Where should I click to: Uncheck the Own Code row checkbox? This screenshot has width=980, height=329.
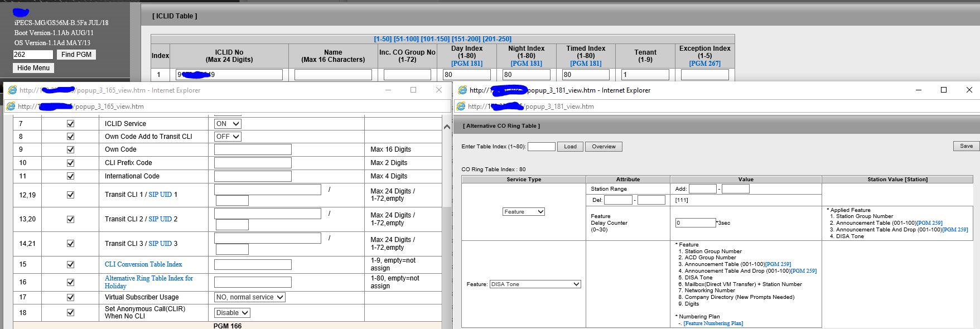pos(70,149)
